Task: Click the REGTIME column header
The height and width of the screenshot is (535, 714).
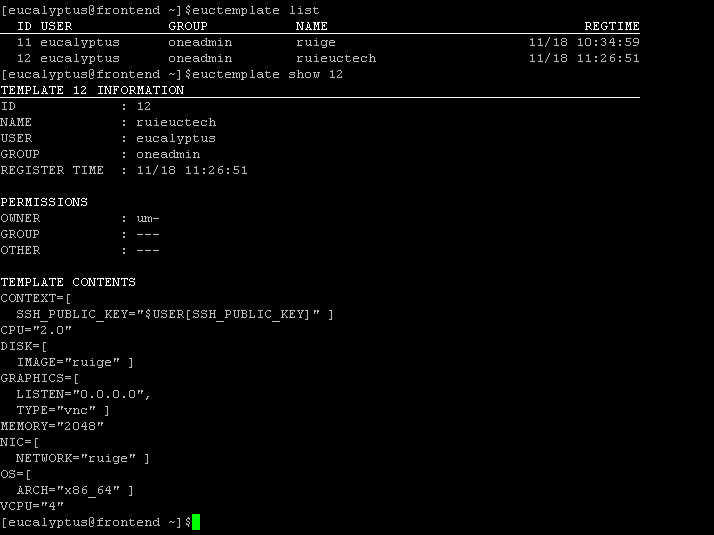Action: (612, 26)
